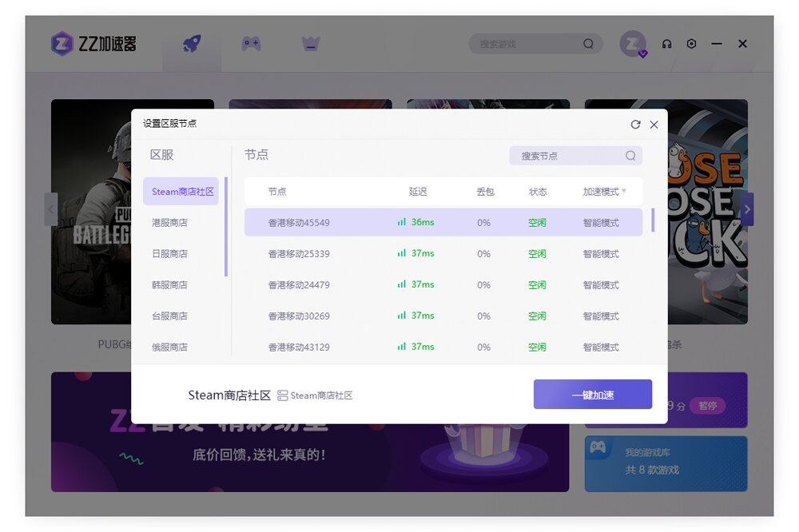Click the signal bars beside 香港移动45549

coord(402,222)
